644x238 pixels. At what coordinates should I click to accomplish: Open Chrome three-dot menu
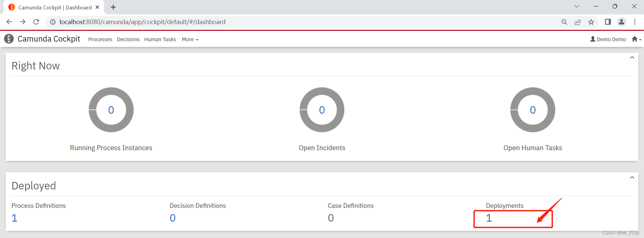[635, 22]
